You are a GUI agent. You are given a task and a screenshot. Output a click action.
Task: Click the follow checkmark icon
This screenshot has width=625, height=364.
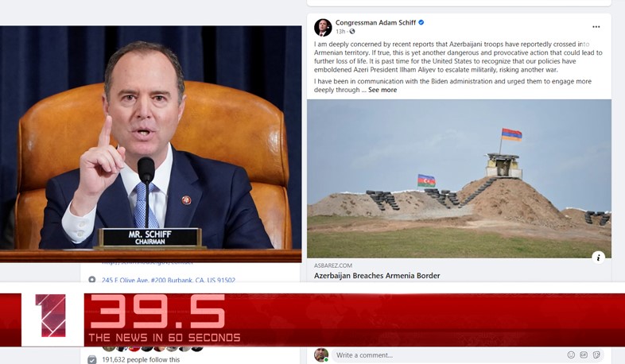coord(91,359)
